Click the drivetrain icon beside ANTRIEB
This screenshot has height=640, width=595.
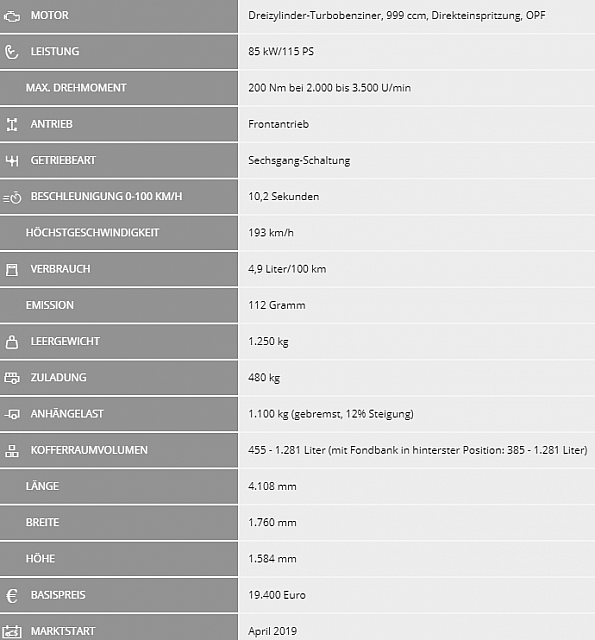click(x=12, y=124)
